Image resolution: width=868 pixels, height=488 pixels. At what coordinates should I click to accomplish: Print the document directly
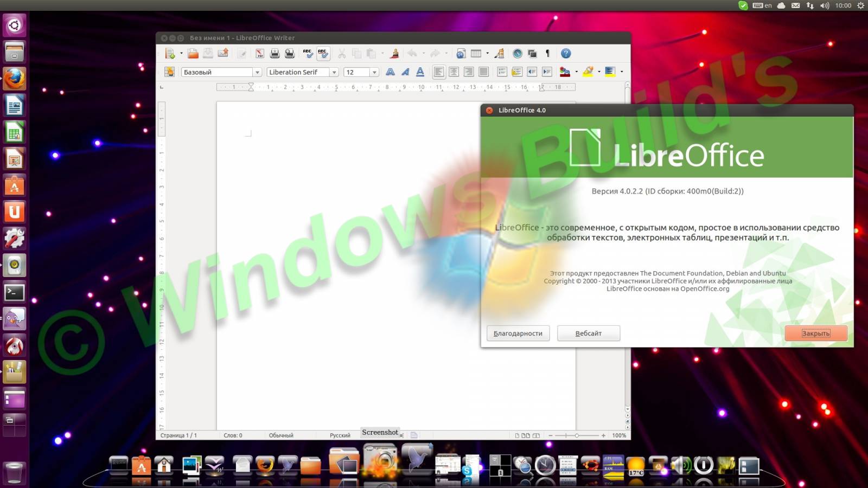275,54
